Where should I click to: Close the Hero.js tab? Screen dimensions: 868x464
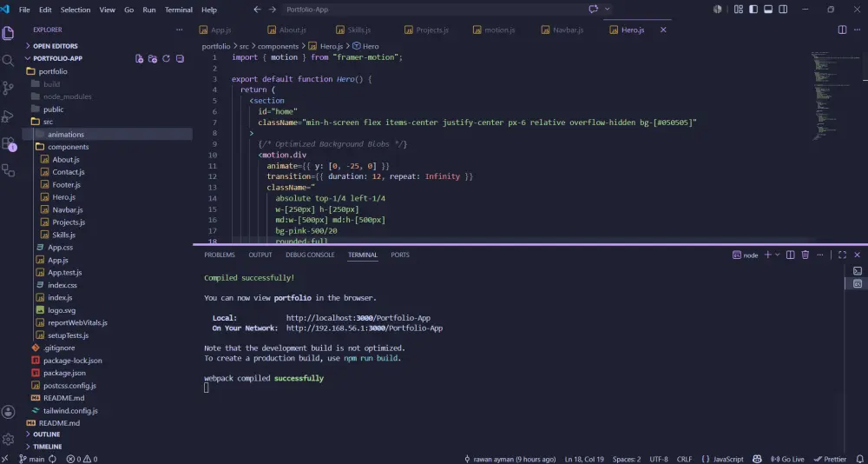(x=663, y=30)
